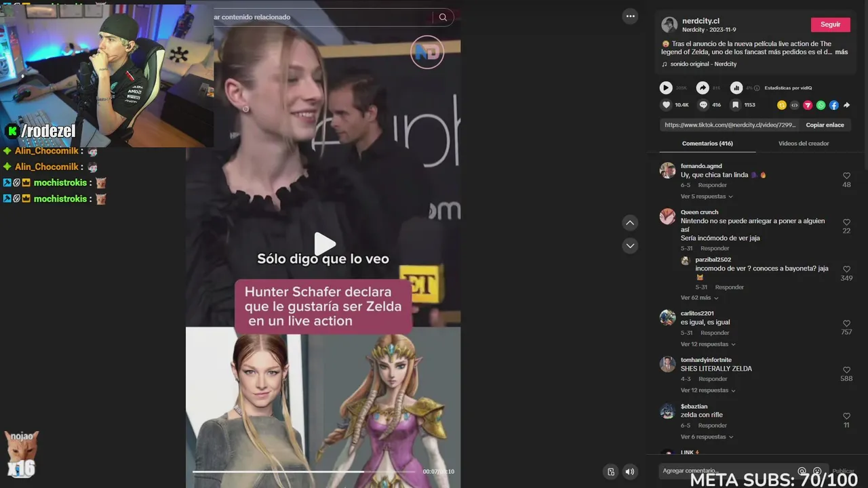Reply to Queen crunch's comment
Image resolution: width=868 pixels, height=488 pixels.
click(x=715, y=249)
